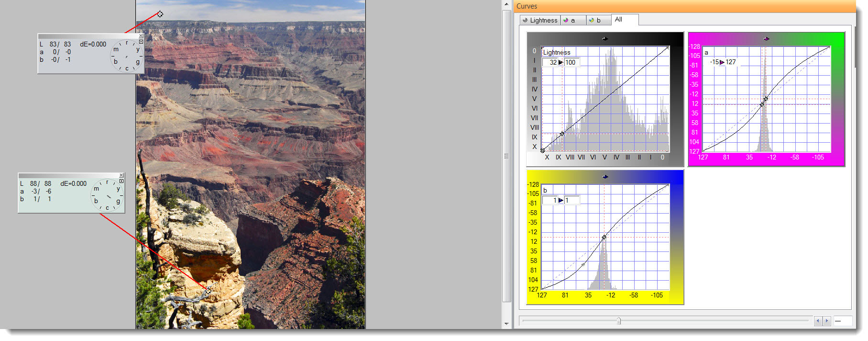
Task: Open the upper sampler box options arrow
Action: tap(141, 42)
